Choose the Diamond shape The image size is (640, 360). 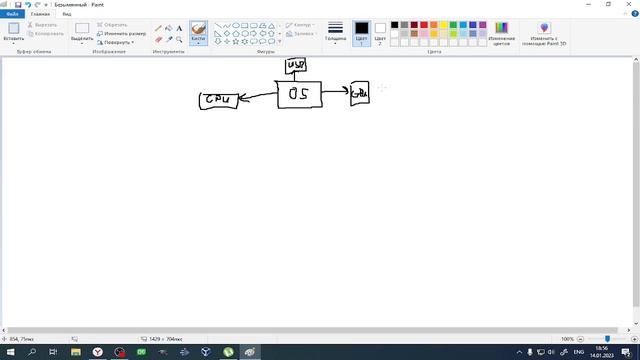(x=227, y=33)
